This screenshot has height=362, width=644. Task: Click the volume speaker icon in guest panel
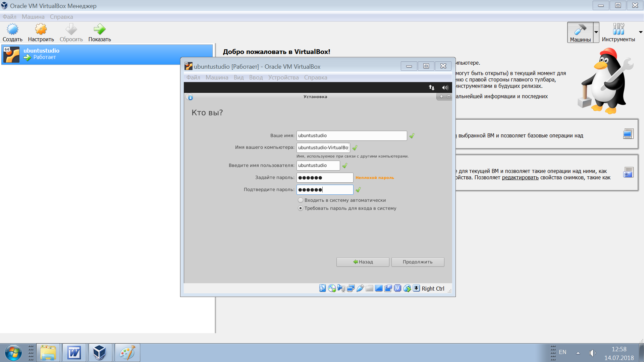coord(445,87)
